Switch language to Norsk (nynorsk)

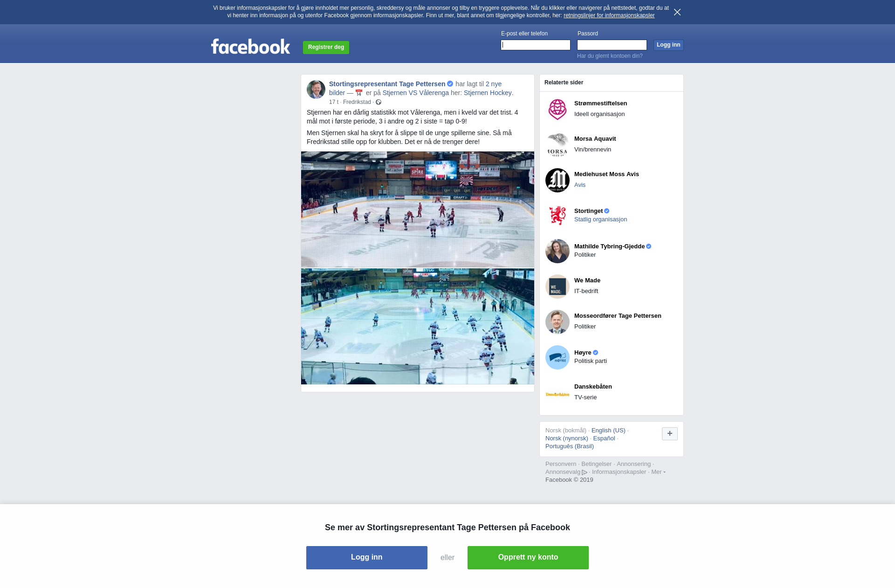[567, 438]
